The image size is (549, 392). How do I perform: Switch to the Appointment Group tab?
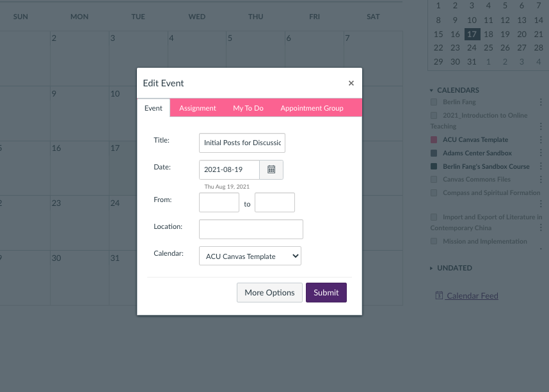(x=312, y=108)
